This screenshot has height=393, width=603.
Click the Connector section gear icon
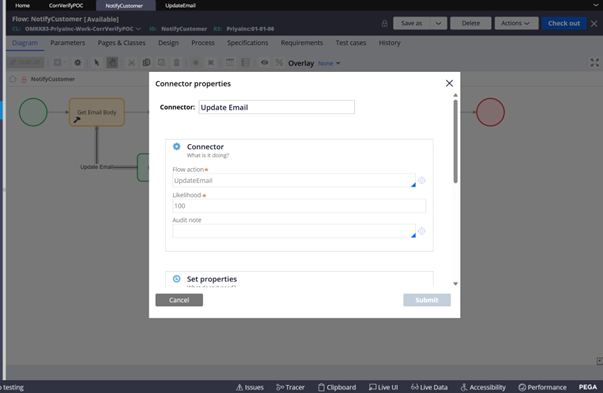177,147
